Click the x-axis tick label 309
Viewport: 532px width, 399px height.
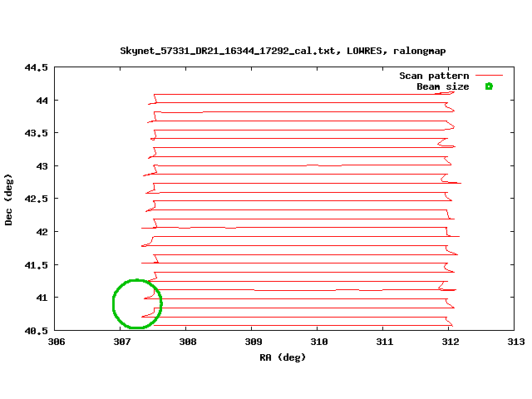click(254, 342)
